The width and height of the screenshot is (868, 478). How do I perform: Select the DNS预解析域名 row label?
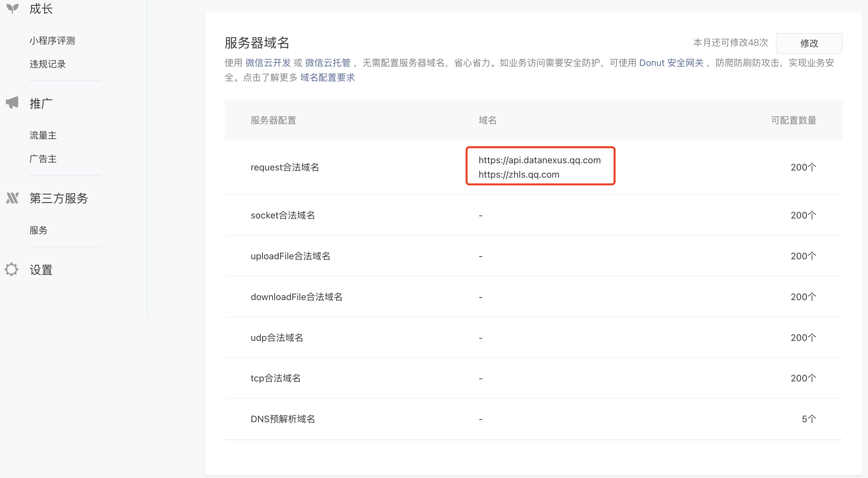(x=283, y=419)
